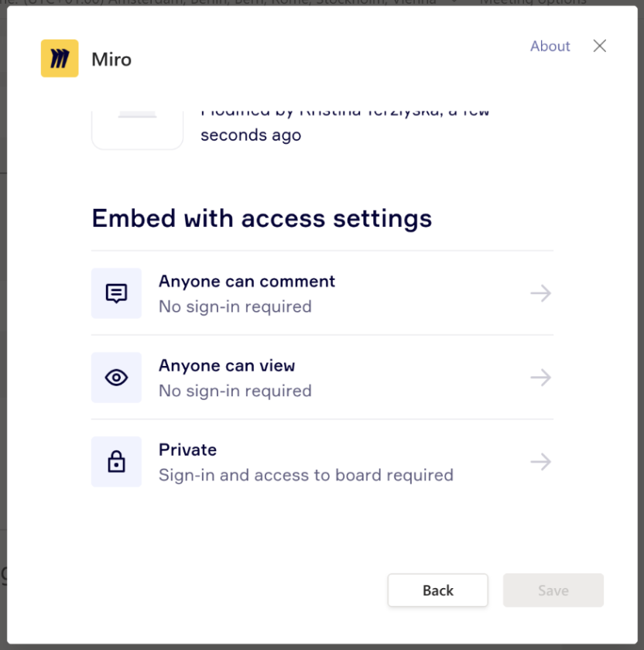Click the yellow Miro logo icon
644x650 pixels.
[x=60, y=59]
